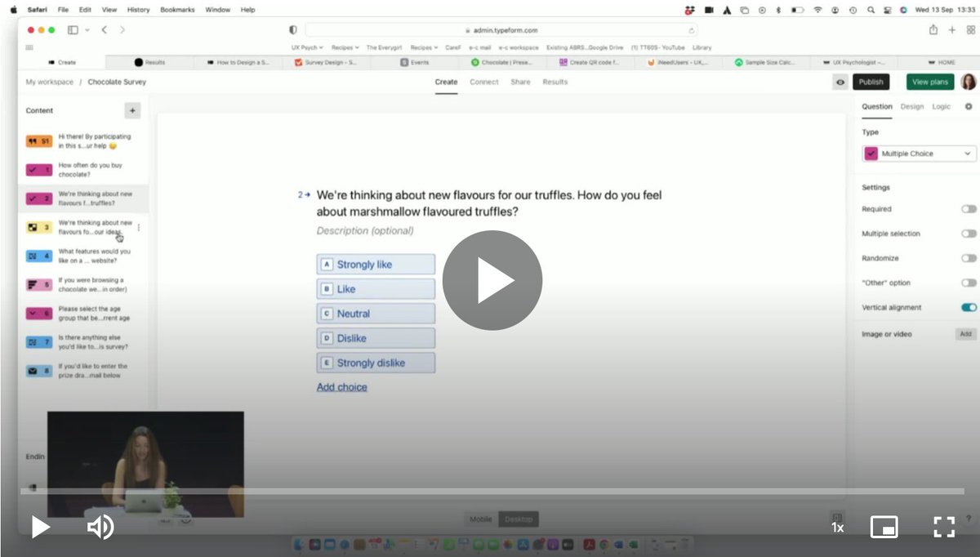Open the Connect tab
Viewport: 980px width, 557px height.
tap(483, 82)
